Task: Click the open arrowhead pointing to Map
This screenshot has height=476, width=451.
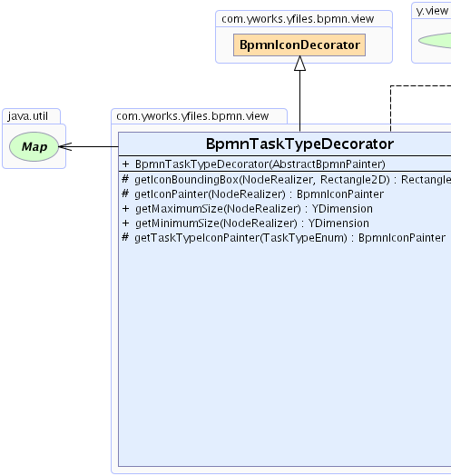Action: [65, 146]
